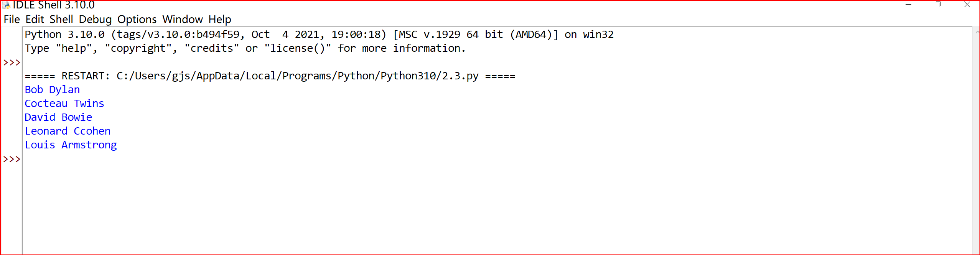Image resolution: width=980 pixels, height=255 pixels.
Task: Click on the Cocteau Twins output line
Action: 64,104
